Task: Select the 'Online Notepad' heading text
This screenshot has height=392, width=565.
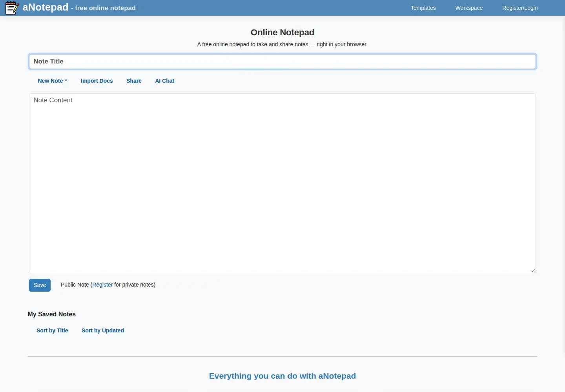Action: click(282, 33)
